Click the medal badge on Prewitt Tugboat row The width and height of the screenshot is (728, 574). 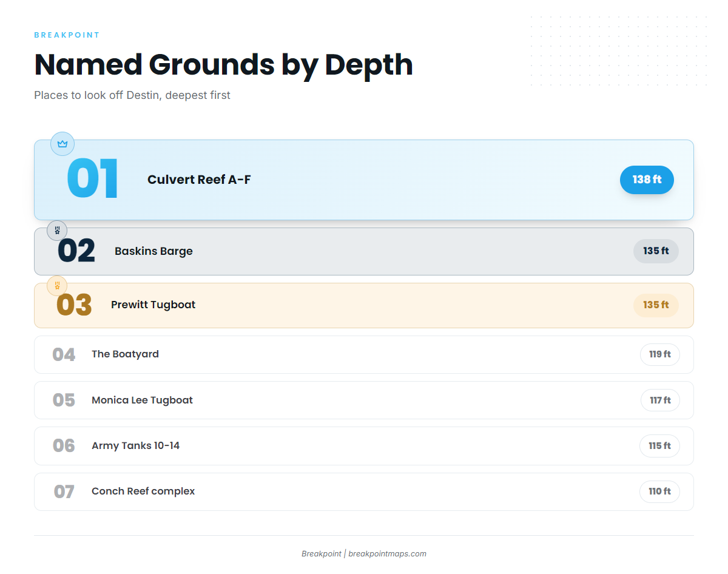[x=57, y=285]
